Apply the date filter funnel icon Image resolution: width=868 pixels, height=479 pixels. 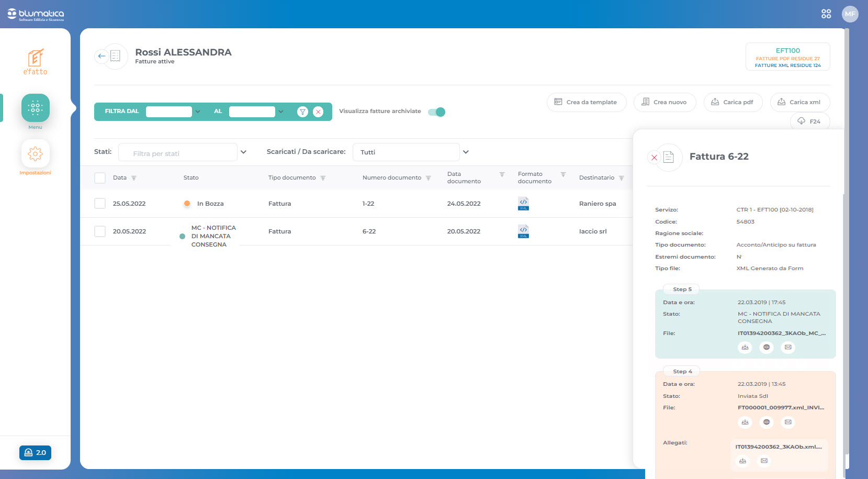302,112
